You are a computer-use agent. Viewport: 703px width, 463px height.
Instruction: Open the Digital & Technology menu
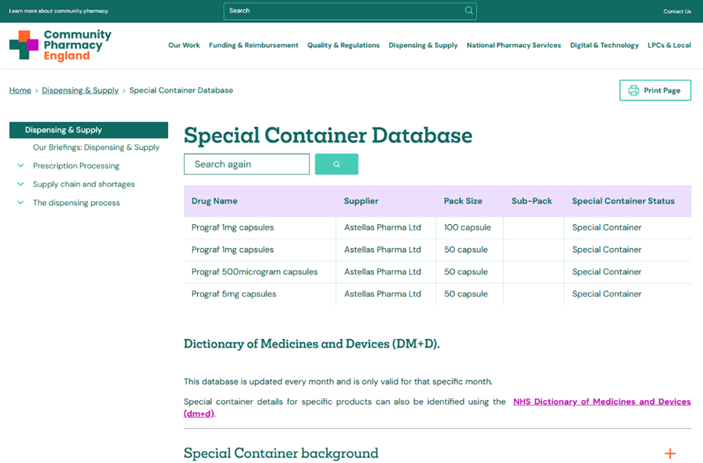coord(604,45)
